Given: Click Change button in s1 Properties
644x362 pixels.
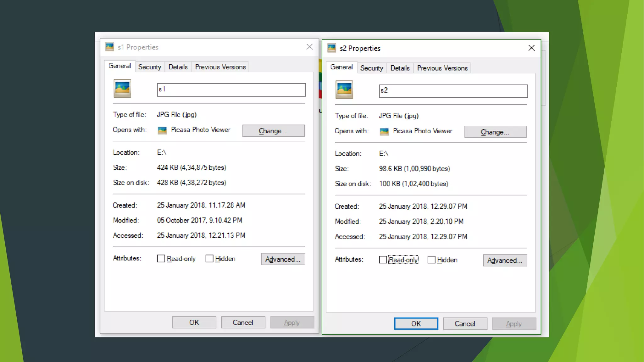Looking at the screenshot, I should [x=273, y=131].
